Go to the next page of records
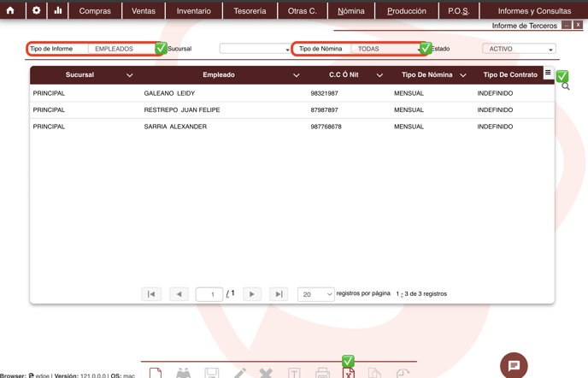The width and height of the screenshot is (588, 378). tap(252, 294)
